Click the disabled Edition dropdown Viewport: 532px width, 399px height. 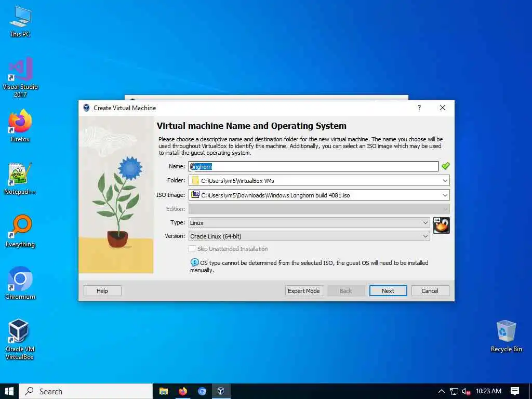[x=319, y=209]
